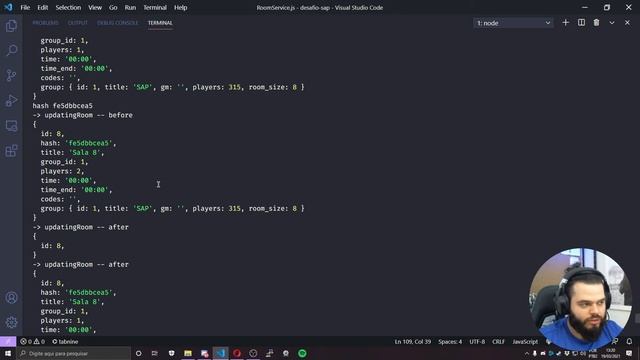Click 'updatingRoom -- before' terminal line
The width and height of the screenshot is (640, 360).
point(82,115)
